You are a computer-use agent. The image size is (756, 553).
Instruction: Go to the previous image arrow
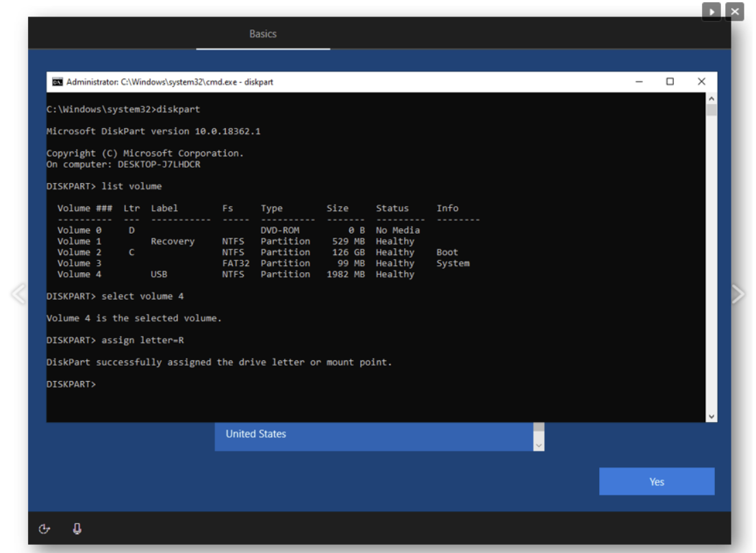click(18, 294)
